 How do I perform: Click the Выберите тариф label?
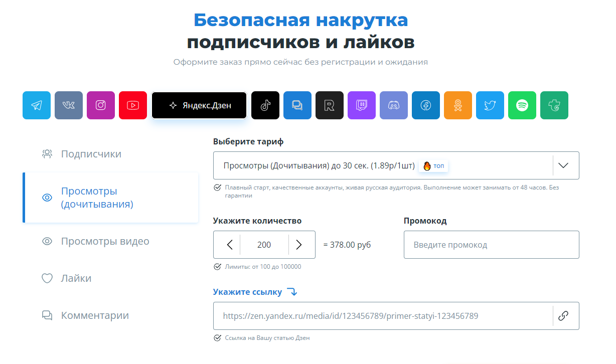(248, 141)
